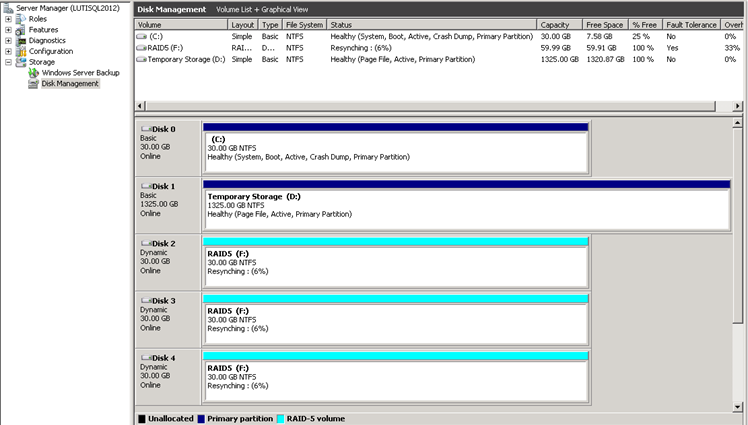Click the Roles icon in tree
748x425 pixels.
[21, 19]
